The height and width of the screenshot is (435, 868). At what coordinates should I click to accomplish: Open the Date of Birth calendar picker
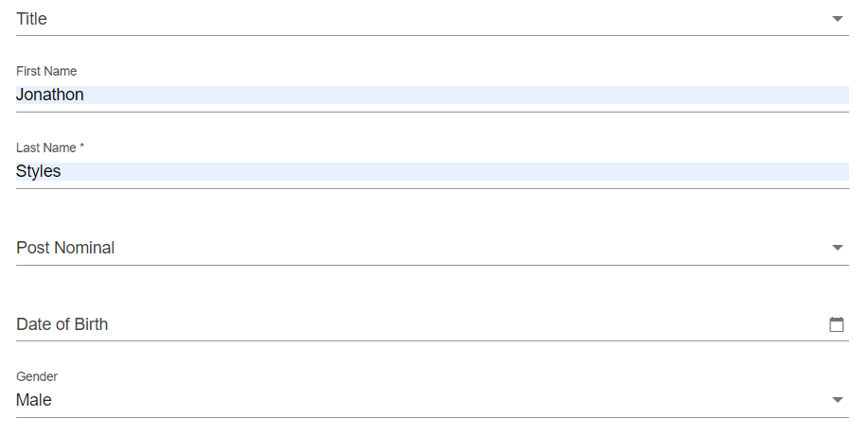click(x=836, y=324)
